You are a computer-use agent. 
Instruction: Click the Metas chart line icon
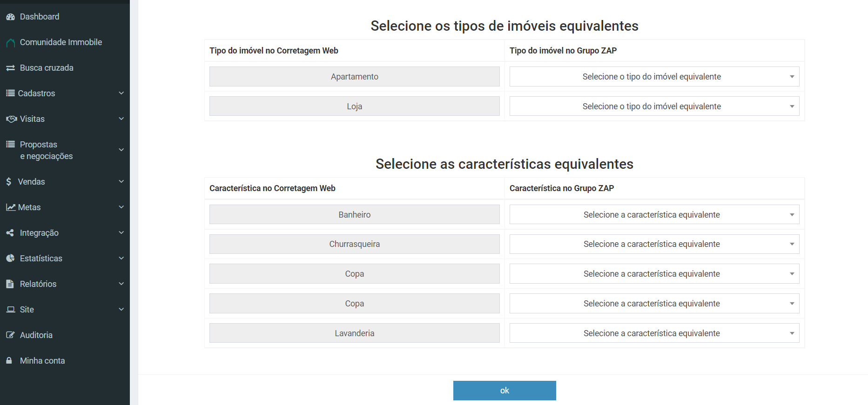point(11,207)
